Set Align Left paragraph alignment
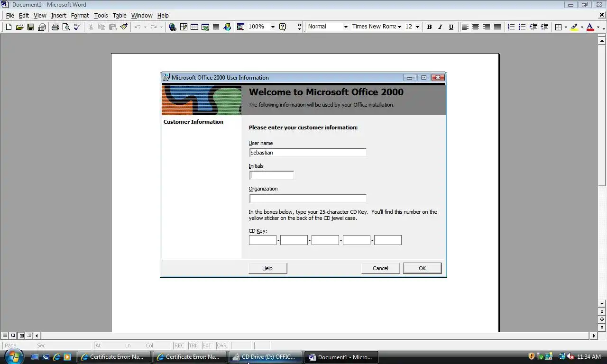Viewport: 607px width, 364px height. [465, 27]
